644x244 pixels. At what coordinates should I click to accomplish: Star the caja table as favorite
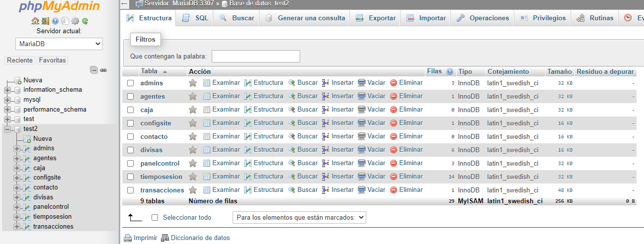[193, 110]
